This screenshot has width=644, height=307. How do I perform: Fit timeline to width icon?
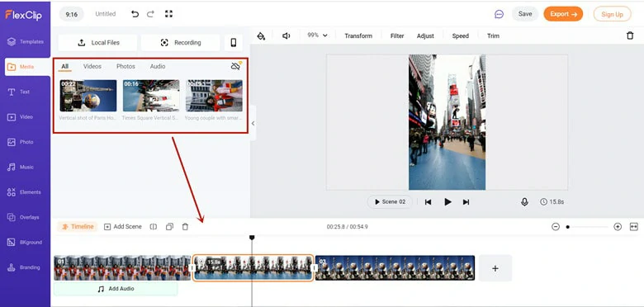(634, 227)
